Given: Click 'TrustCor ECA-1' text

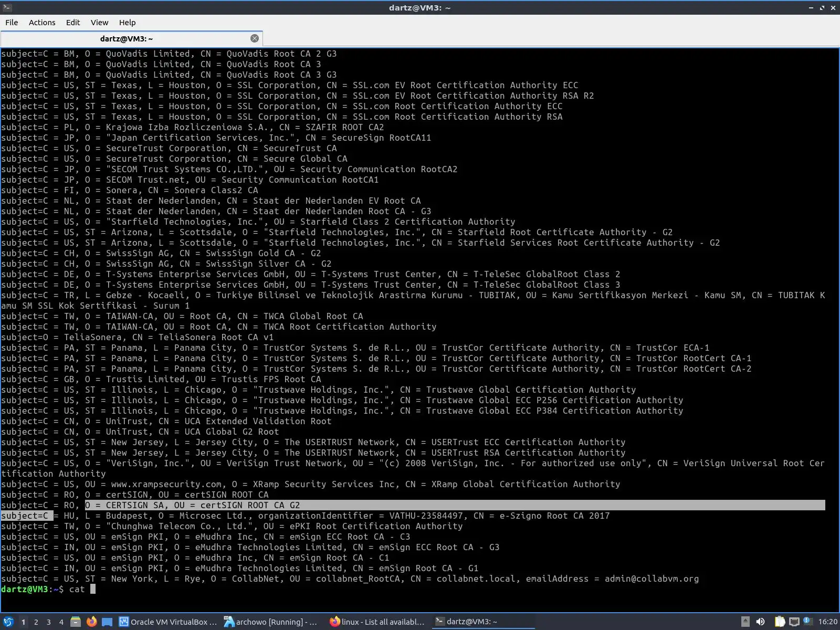Looking at the screenshot, I should pyautogui.click(x=673, y=348).
